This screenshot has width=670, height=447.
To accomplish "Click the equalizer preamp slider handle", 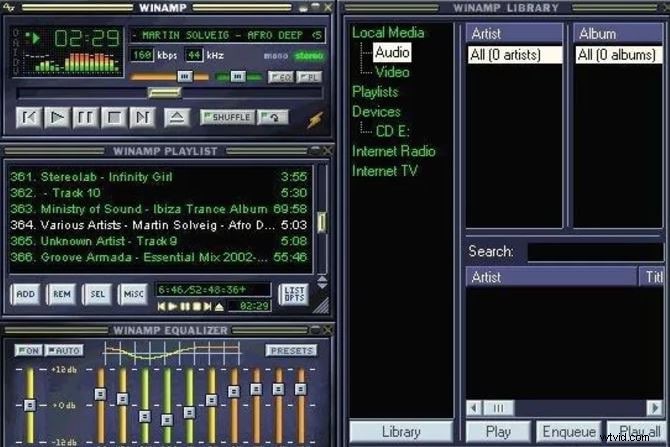I will click(30, 405).
